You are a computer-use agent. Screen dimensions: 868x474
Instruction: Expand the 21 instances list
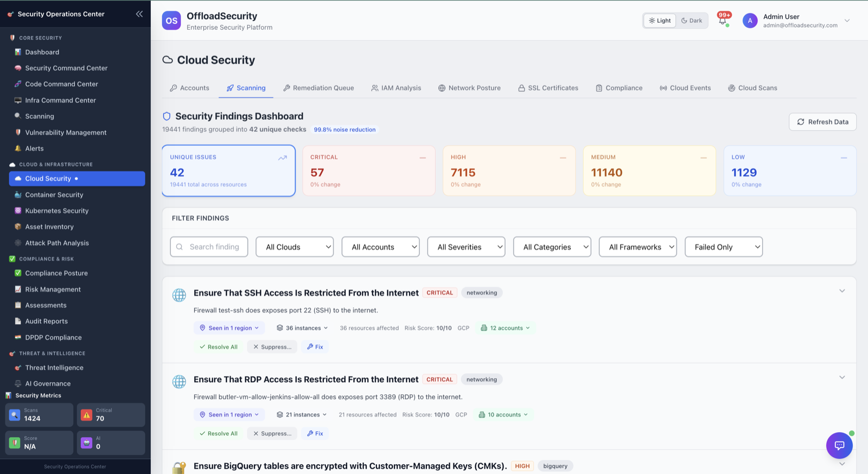[302, 415]
